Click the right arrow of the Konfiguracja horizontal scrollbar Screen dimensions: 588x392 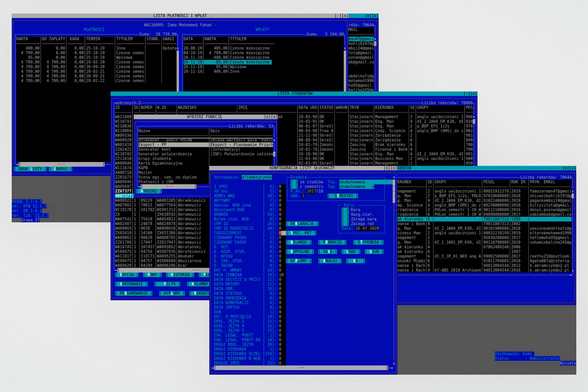[x=392, y=368]
